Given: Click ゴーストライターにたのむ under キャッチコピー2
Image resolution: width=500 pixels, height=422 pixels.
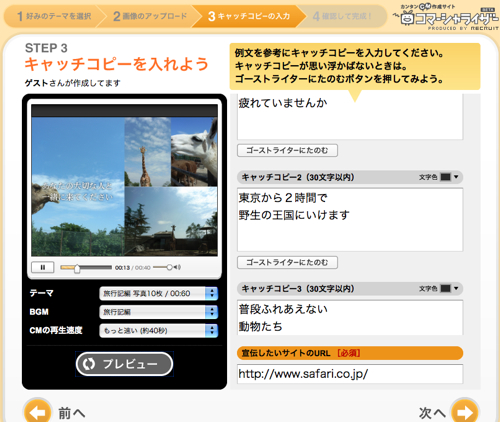Looking at the screenshot, I should tap(287, 262).
